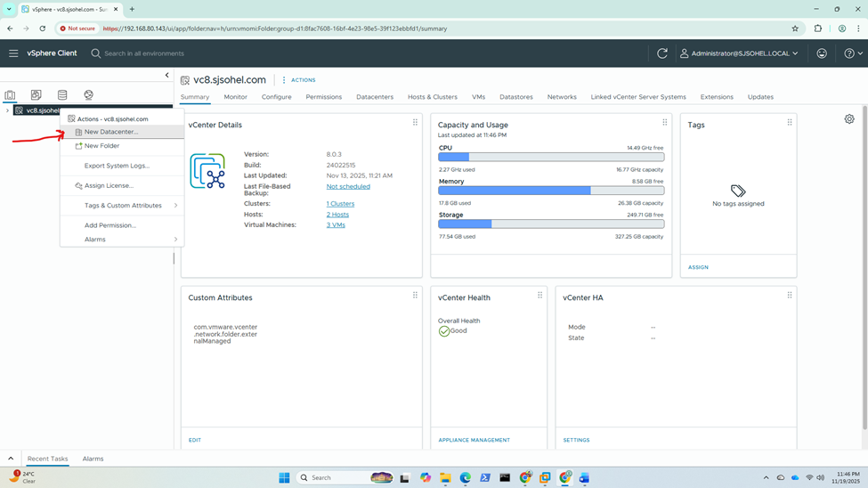Open the Recent Tasks bottom tab
Image resolution: width=868 pixels, height=488 pixels.
pos(47,459)
